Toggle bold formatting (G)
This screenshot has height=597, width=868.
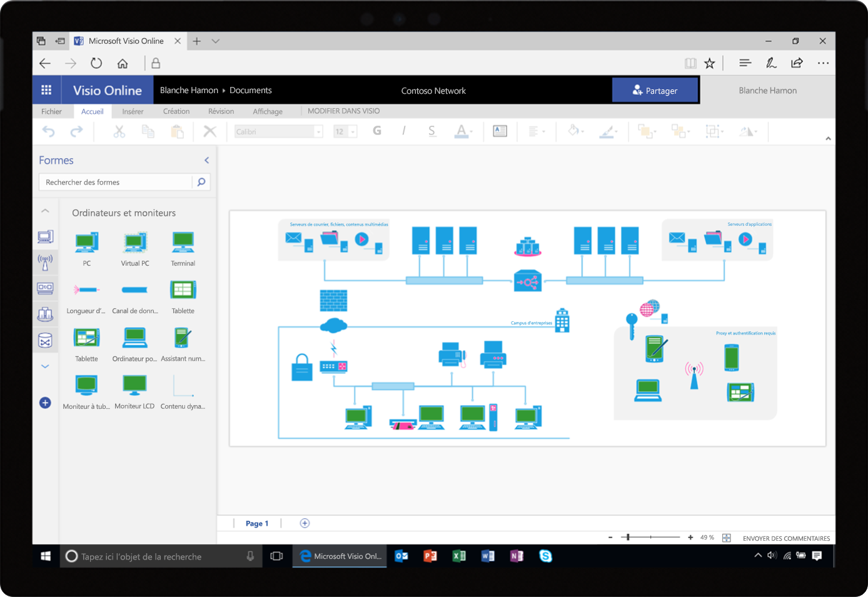point(377,131)
